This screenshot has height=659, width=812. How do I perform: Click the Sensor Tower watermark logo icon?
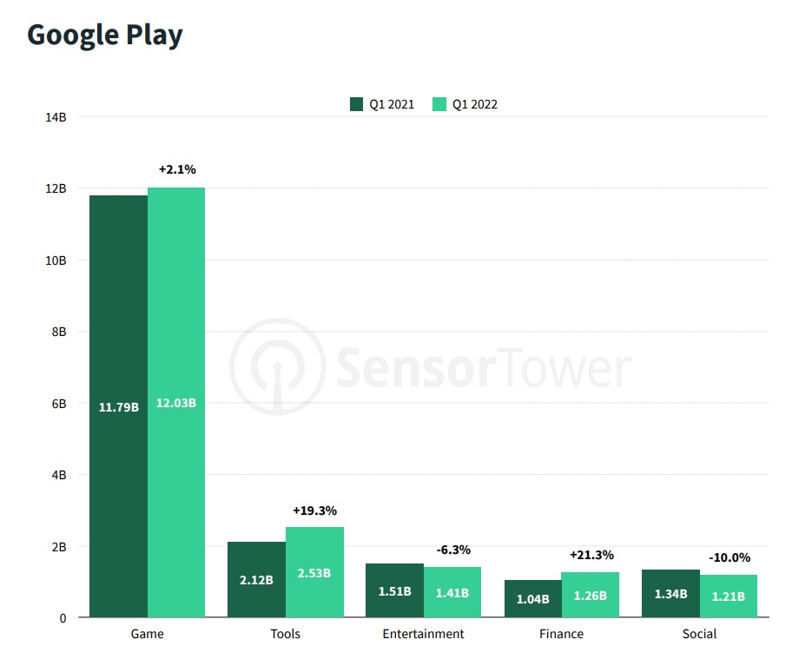tap(277, 366)
